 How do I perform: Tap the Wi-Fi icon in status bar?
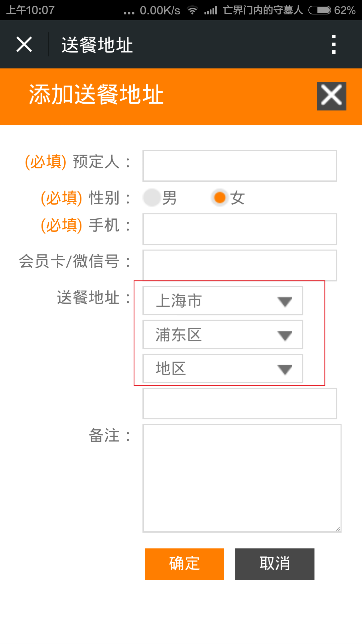(x=192, y=10)
